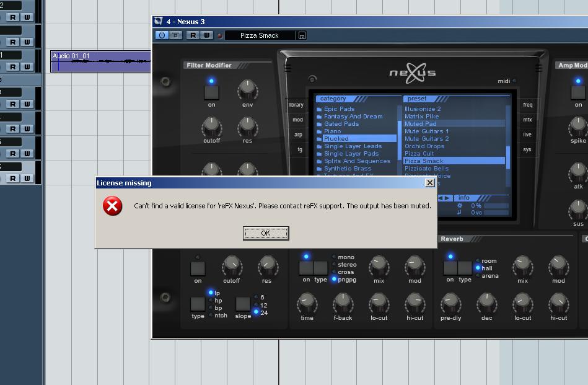Enable Write automation in Nexus window toolbar

pos(206,35)
